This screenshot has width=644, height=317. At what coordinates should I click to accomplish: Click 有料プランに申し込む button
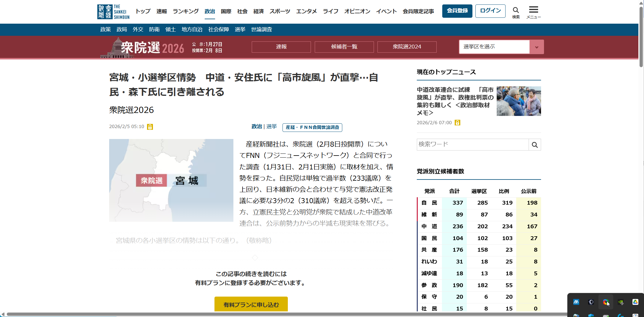251,304
